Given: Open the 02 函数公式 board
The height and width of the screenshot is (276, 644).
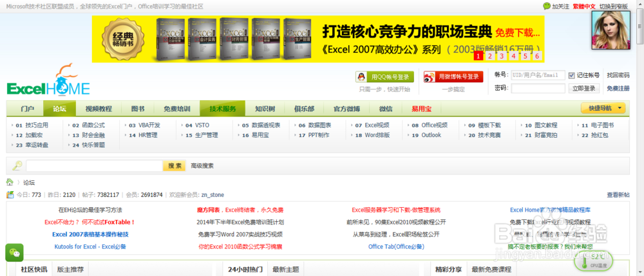Looking at the screenshot, I should (x=88, y=125).
